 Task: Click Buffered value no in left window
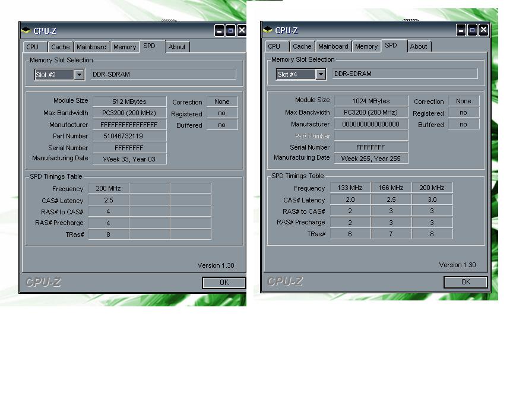222,125
